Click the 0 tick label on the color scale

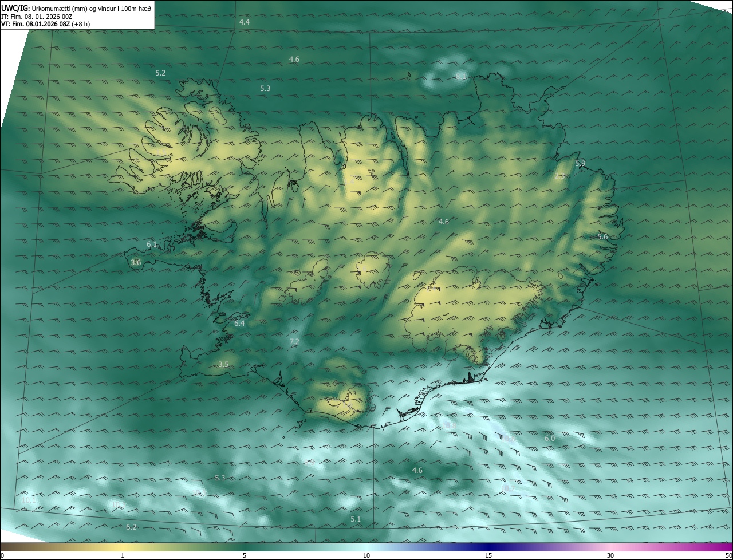click(2, 555)
